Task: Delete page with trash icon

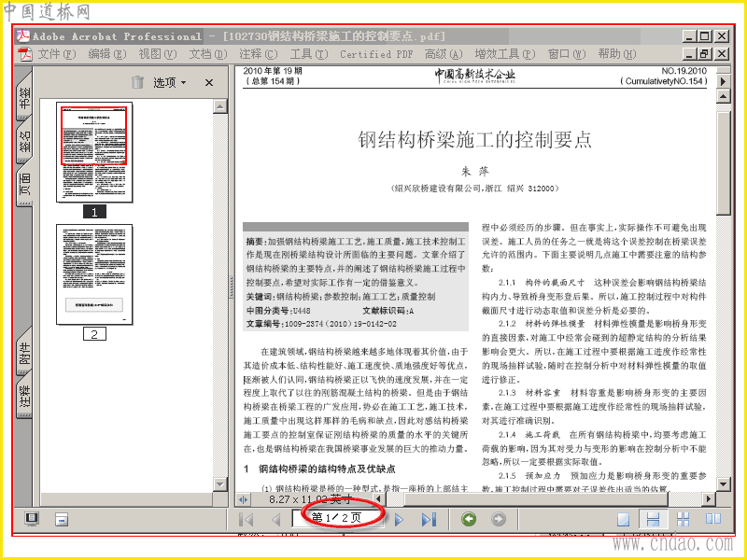Action: (137, 82)
